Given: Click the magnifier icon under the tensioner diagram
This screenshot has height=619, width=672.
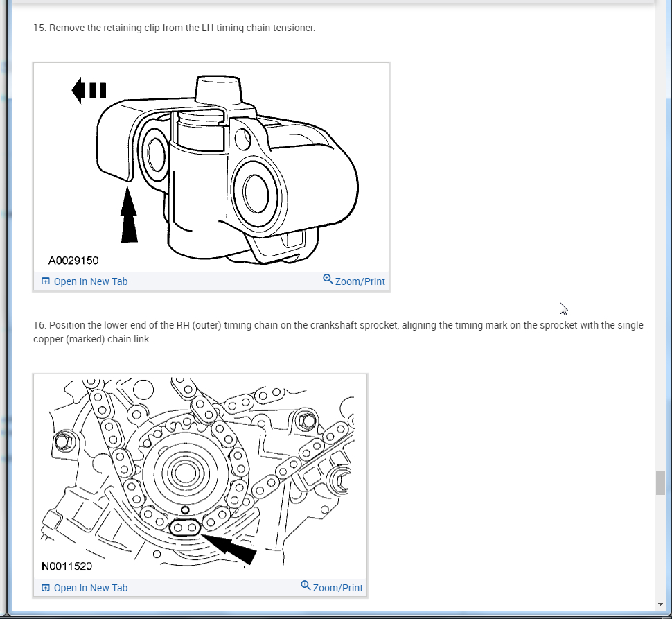Looking at the screenshot, I should 328,279.
